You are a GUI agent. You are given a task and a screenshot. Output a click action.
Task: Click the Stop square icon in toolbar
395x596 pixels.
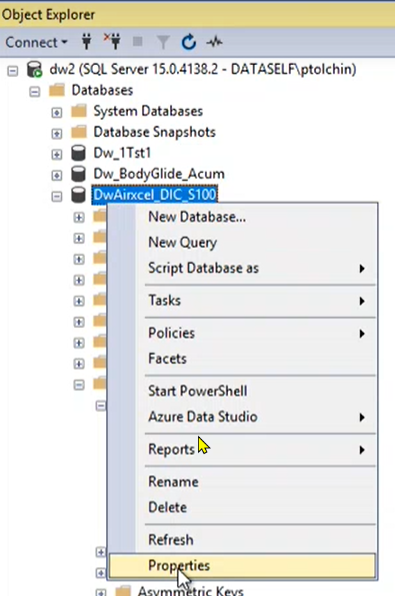138,41
